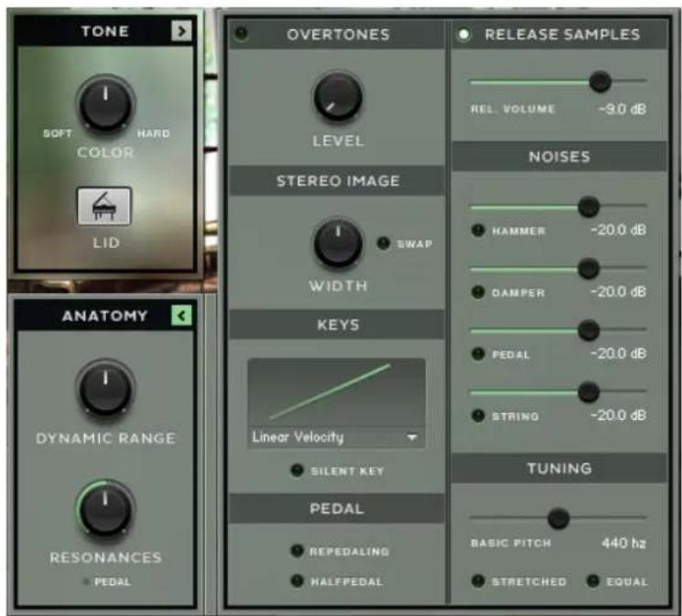
Task: Click the Anatomy panel header
Action: (x=104, y=316)
